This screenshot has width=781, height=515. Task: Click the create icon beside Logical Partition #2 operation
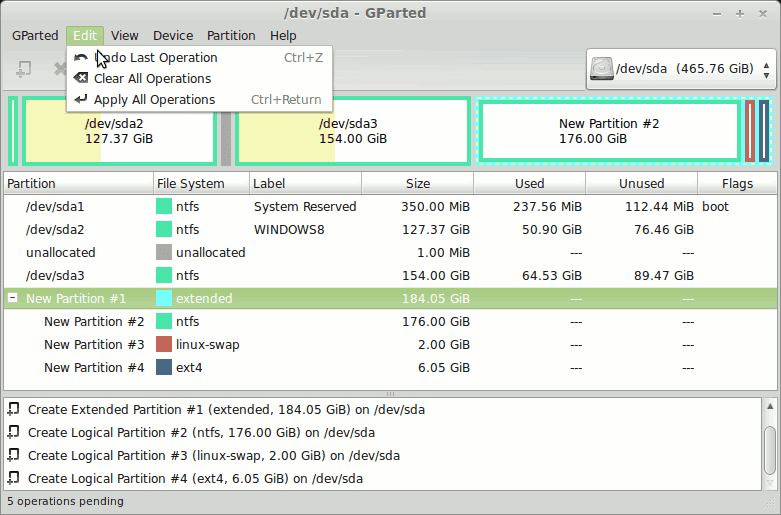click(x=13, y=432)
